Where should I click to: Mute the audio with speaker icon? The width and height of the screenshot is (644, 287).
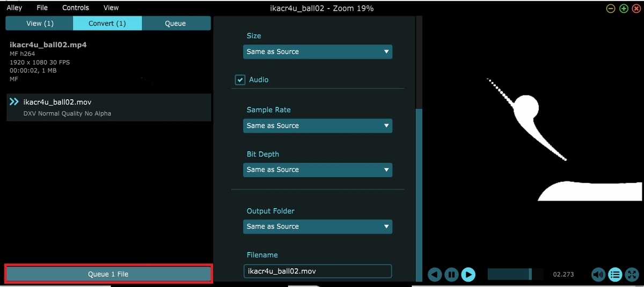click(598, 275)
